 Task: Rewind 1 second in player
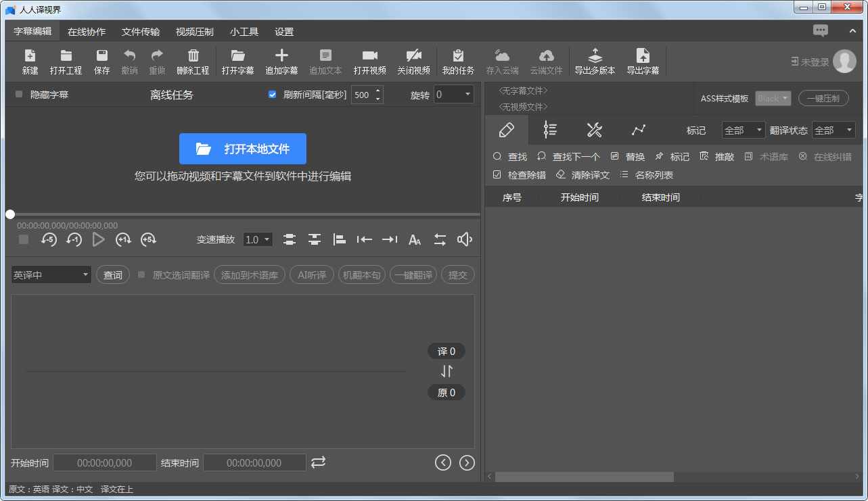tap(74, 239)
